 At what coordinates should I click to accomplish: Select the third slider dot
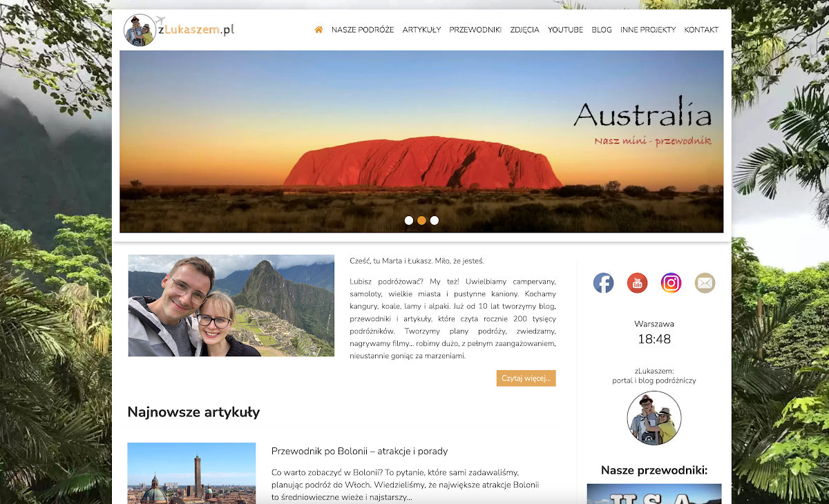tap(435, 220)
